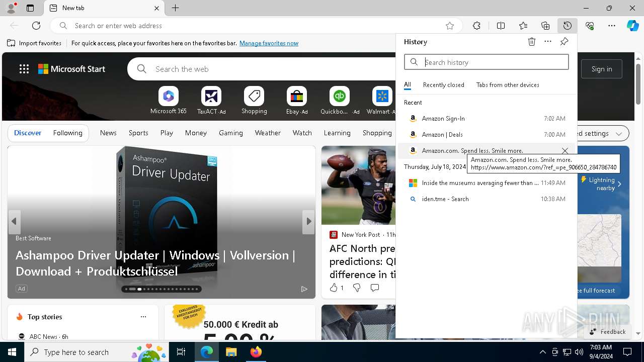The width and height of the screenshot is (644, 362).
Task: Open History panel more options
Action: [548, 42]
